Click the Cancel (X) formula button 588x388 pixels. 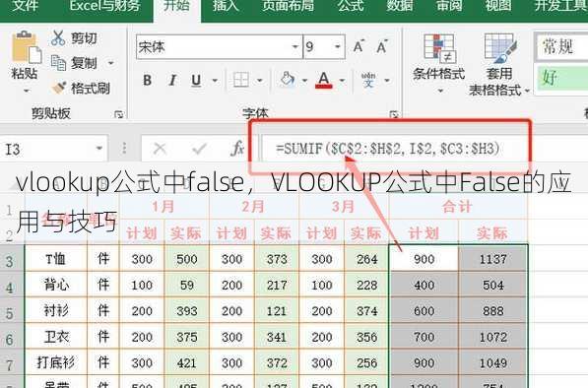pyautogui.click(x=160, y=149)
